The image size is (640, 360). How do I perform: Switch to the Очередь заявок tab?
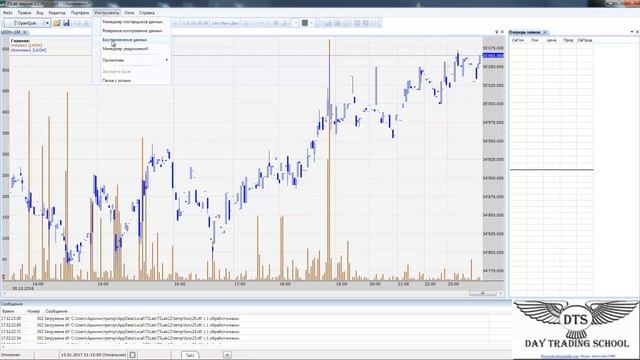524,32
